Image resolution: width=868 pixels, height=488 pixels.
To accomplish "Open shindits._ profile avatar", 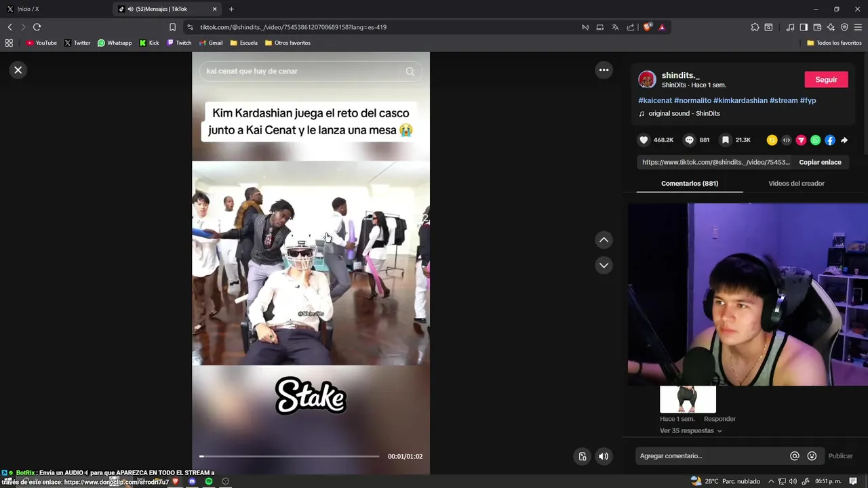I will (x=647, y=79).
